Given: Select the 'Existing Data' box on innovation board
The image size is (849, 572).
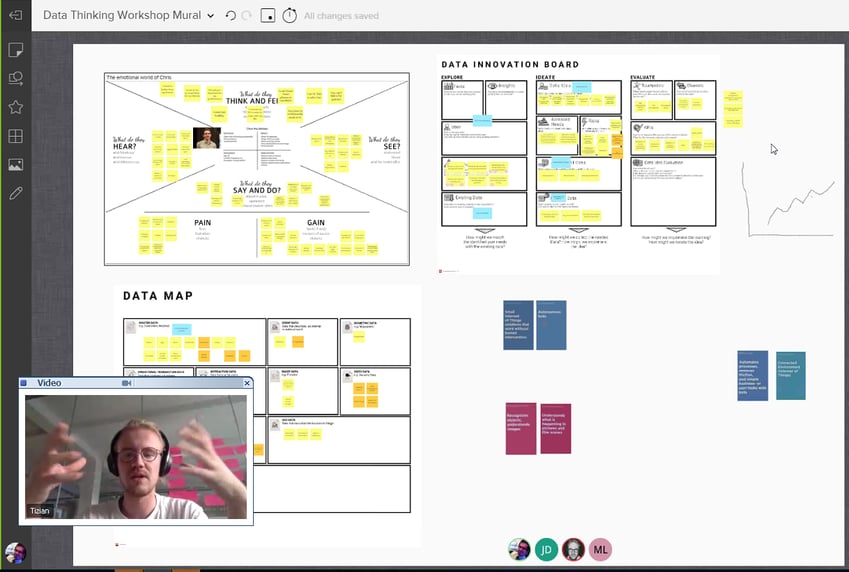Looking at the screenshot, I should (484, 209).
